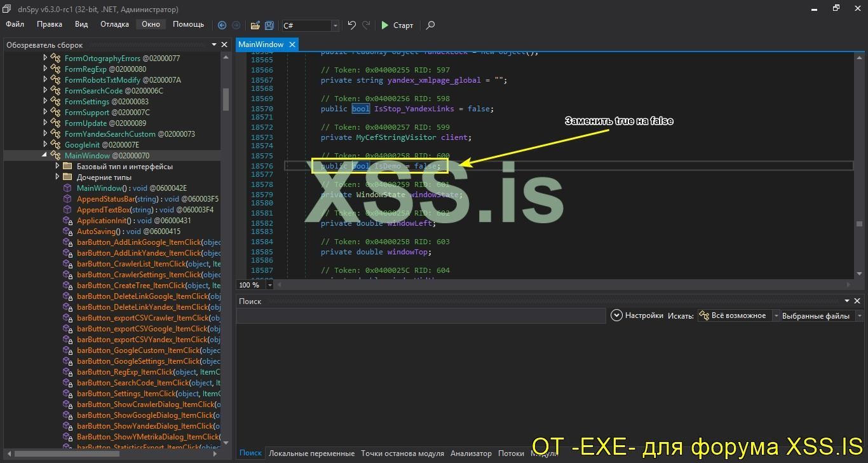This screenshot has width=868, height=463.
Task: Select FormSupport @0200007C in the tree
Action: [x=107, y=113]
